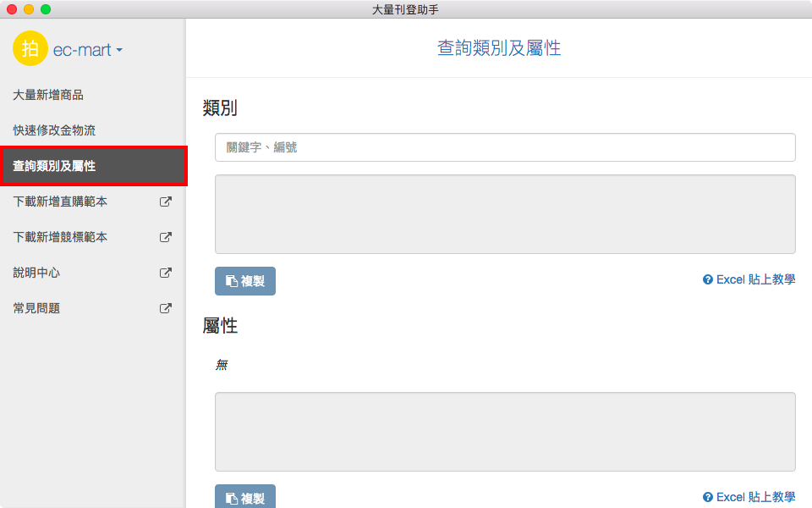This screenshot has width=812, height=508.
Task: Click the gray result box under 屬性
Action: coord(505,432)
